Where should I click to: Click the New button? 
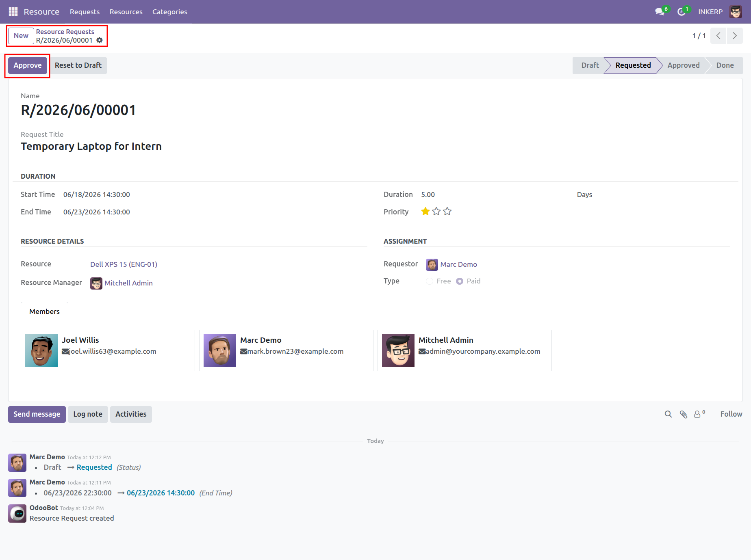pos(21,36)
